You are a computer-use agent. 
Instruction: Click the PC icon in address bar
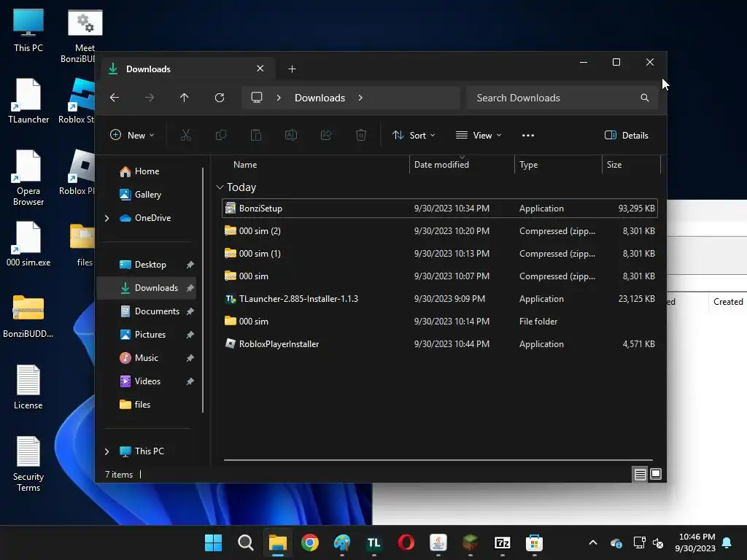257,98
